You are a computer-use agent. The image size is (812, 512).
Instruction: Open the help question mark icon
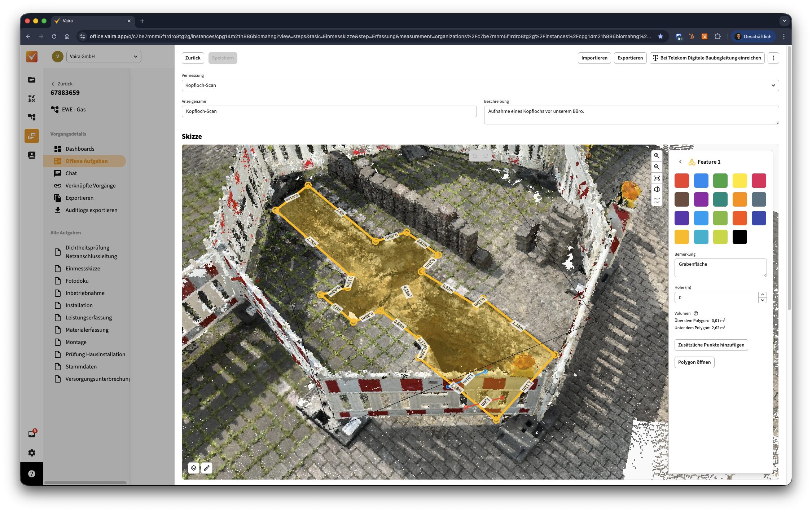point(32,474)
